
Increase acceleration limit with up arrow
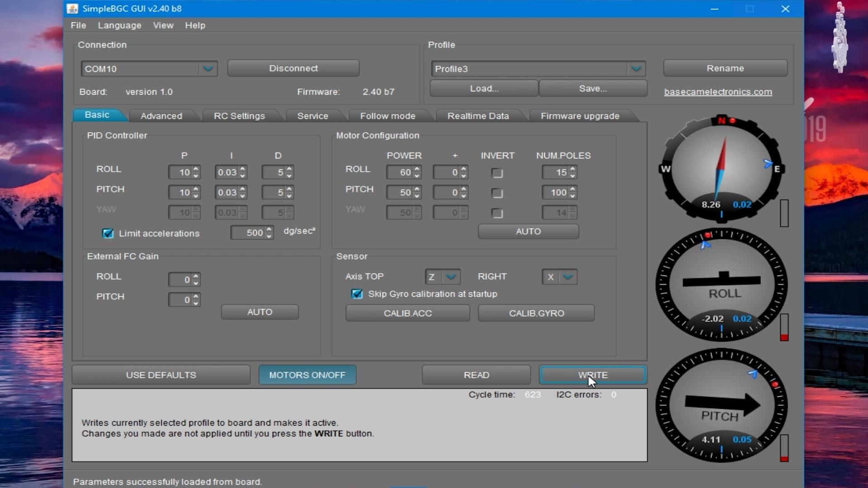tap(269, 230)
